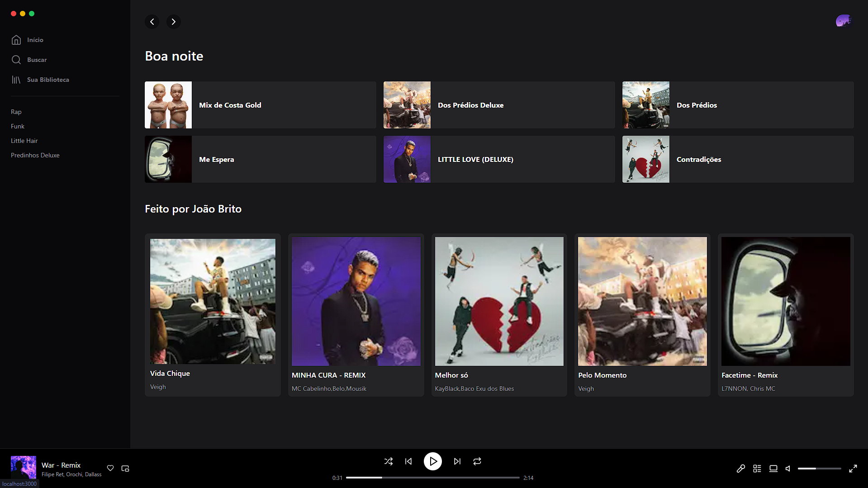Go to Início with the home icon
The height and width of the screenshot is (488, 868).
(16, 40)
